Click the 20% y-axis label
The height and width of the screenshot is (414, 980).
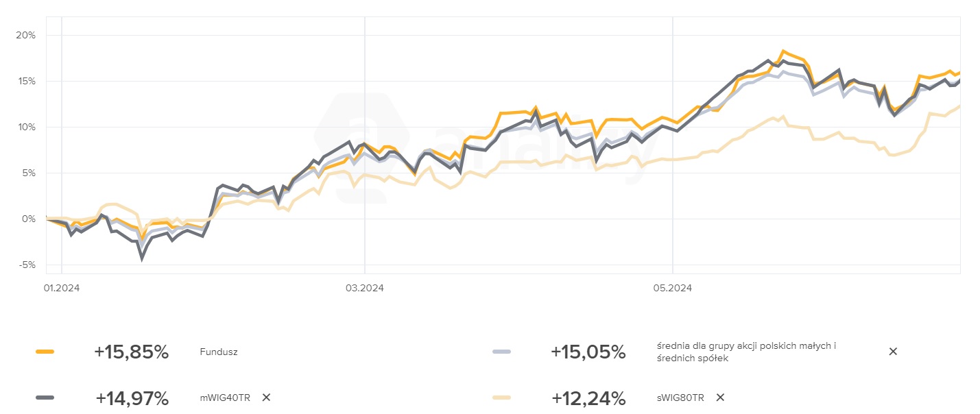pos(25,35)
